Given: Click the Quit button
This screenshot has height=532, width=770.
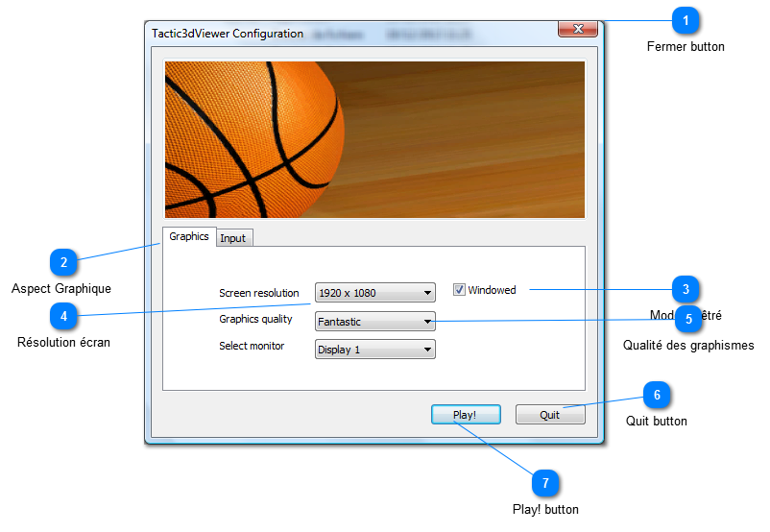Looking at the screenshot, I should (550, 415).
